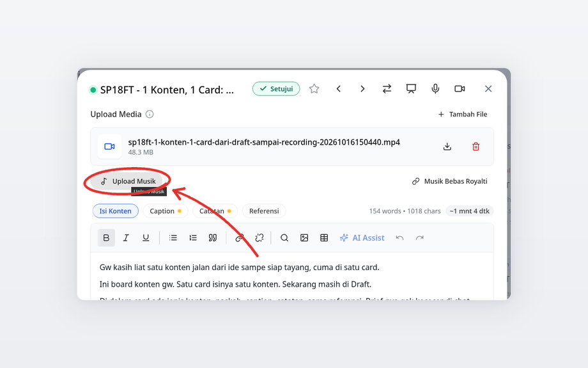Click the video camera icon in header
Image resolution: width=588 pixels, height=368 pixels.
point(460,89)
